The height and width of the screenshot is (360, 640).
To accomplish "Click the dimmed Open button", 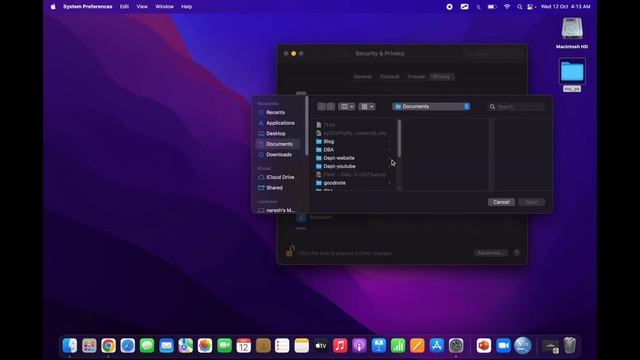I will tap(531, 202).
